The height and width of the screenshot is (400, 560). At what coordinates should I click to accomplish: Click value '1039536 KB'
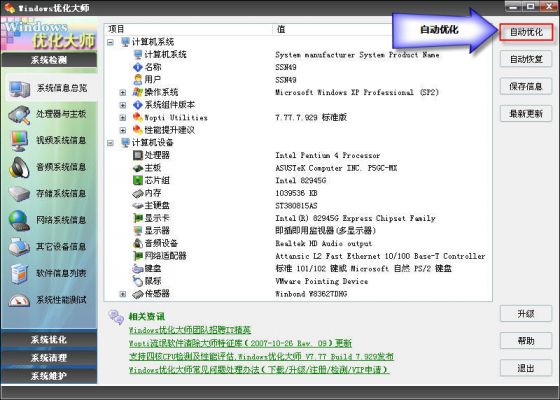point(296,193)
